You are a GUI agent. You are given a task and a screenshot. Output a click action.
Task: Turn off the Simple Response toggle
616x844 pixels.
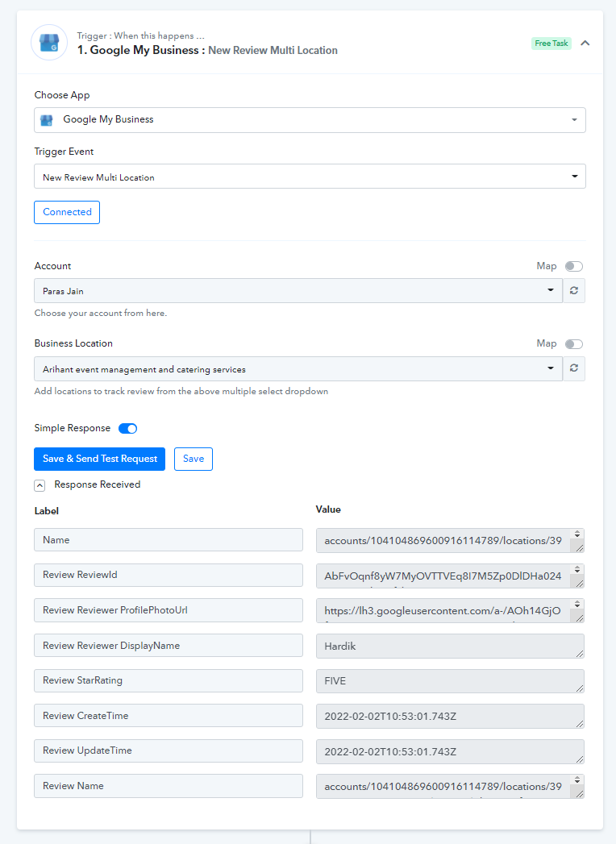coord(128,429)
